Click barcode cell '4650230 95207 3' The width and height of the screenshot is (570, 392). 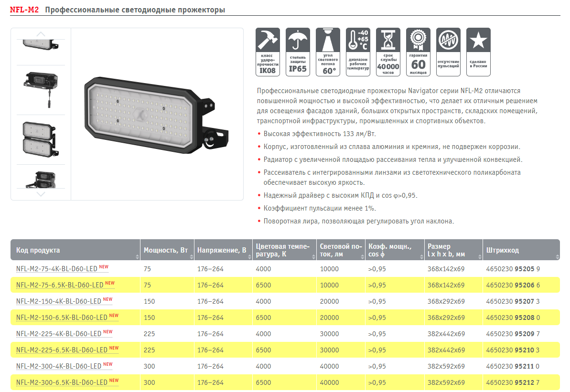[x=513, y=301]
